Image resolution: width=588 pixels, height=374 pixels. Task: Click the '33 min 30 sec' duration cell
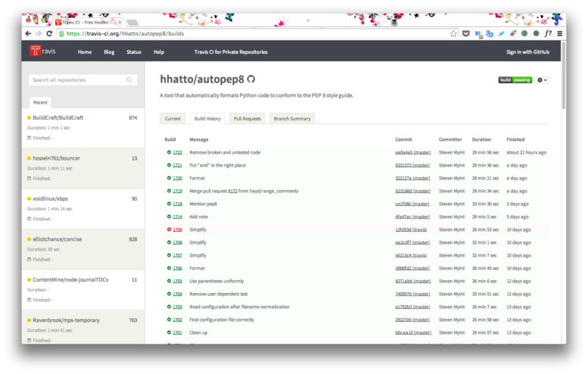point(485,204)
